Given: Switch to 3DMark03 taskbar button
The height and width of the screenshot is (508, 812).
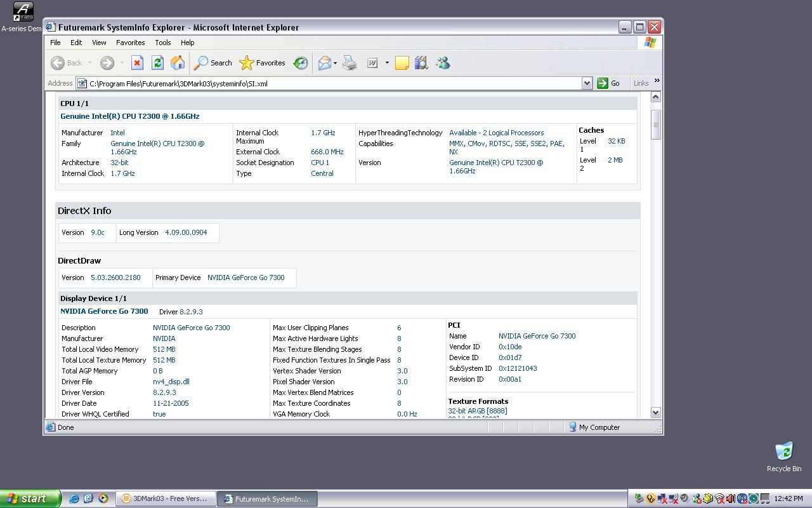Looking at the screenshot, I should (x=166, y=498).
